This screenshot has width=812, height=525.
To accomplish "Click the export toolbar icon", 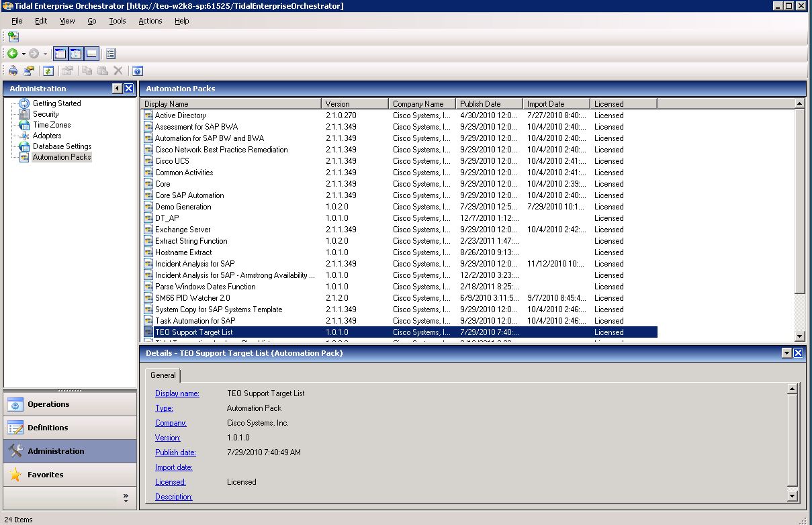I will 29,70.
